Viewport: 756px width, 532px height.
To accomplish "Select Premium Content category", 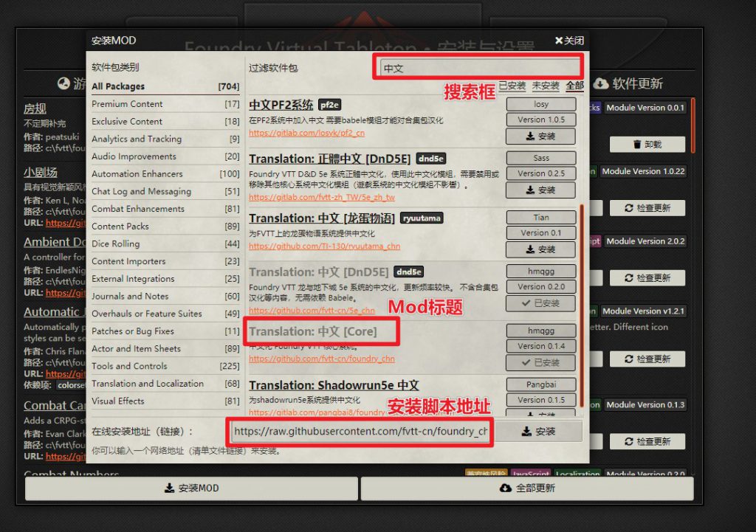I will (x=165, y=103).
